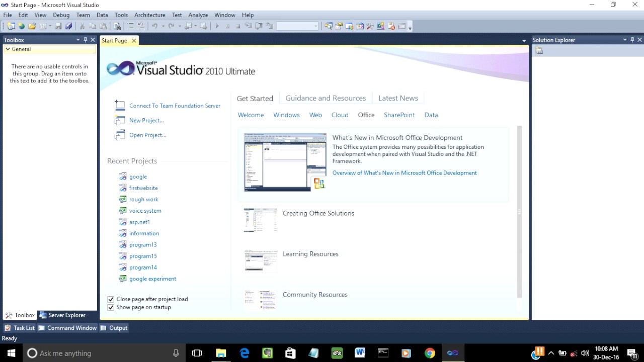Open the firstwebsite recent project
Viewport: 644px width, 362px height.
[x=143, y=188]
